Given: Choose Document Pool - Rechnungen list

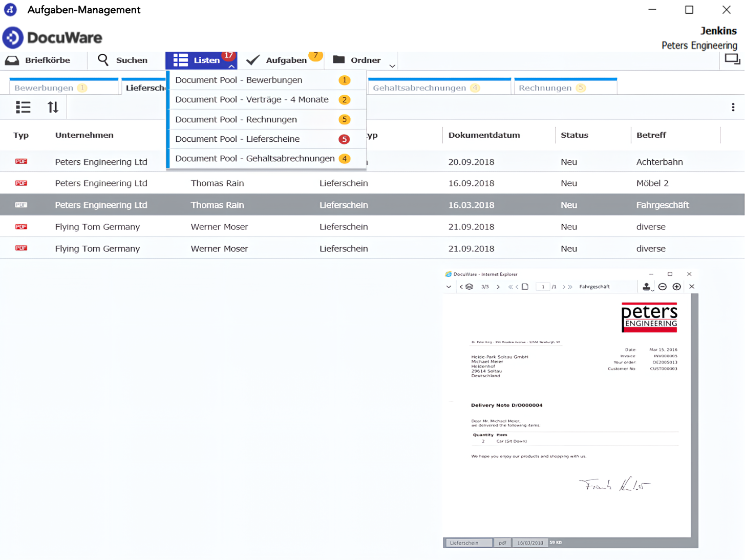Looking at the screenshot, I should coord(236,119).
